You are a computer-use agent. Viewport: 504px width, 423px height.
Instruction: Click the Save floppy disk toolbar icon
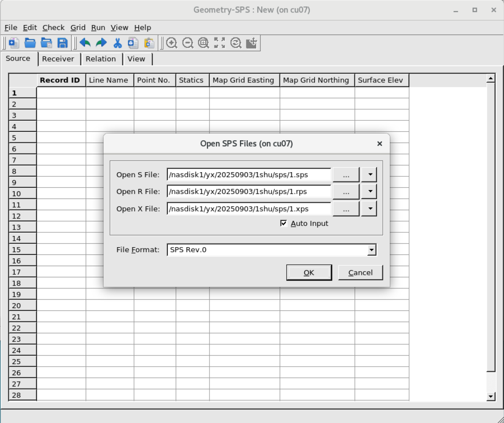coord(62,43)
